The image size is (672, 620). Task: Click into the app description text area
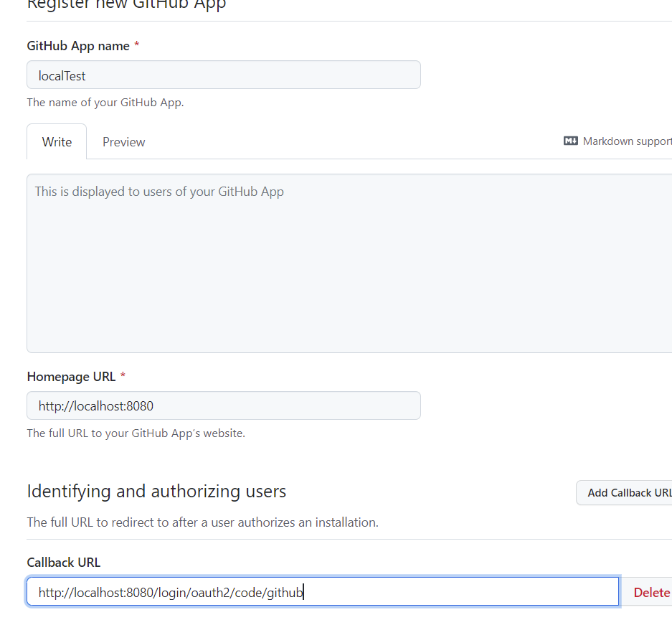[349, 263]
